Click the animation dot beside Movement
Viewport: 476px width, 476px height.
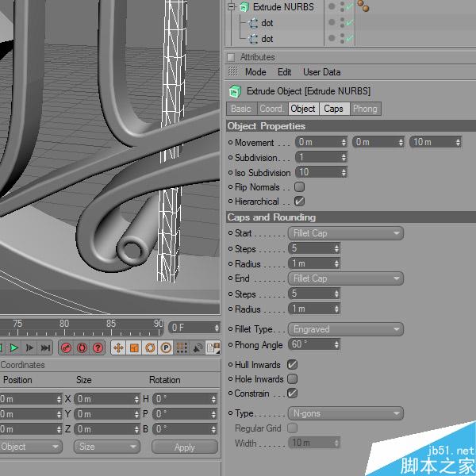tap(230, 142)
